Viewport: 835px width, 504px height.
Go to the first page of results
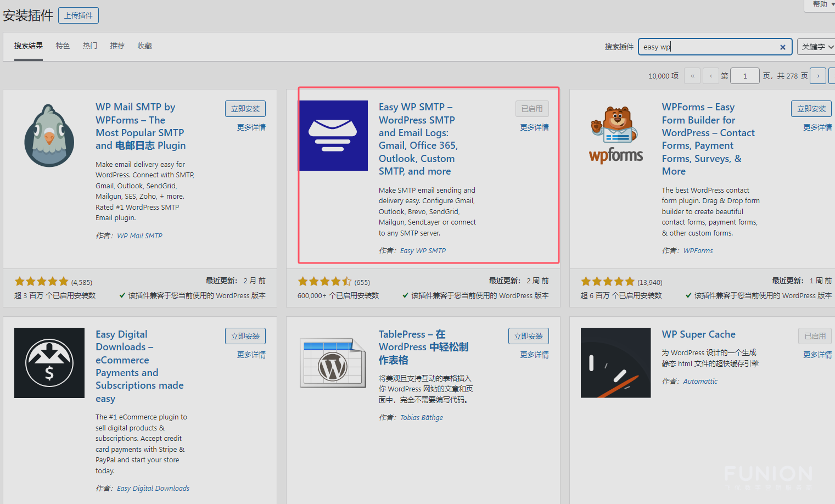693,76
